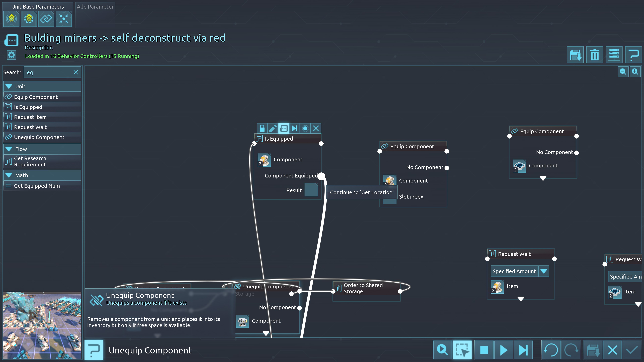
Task: Activate the box selection tool
Action: coord(462,350)
